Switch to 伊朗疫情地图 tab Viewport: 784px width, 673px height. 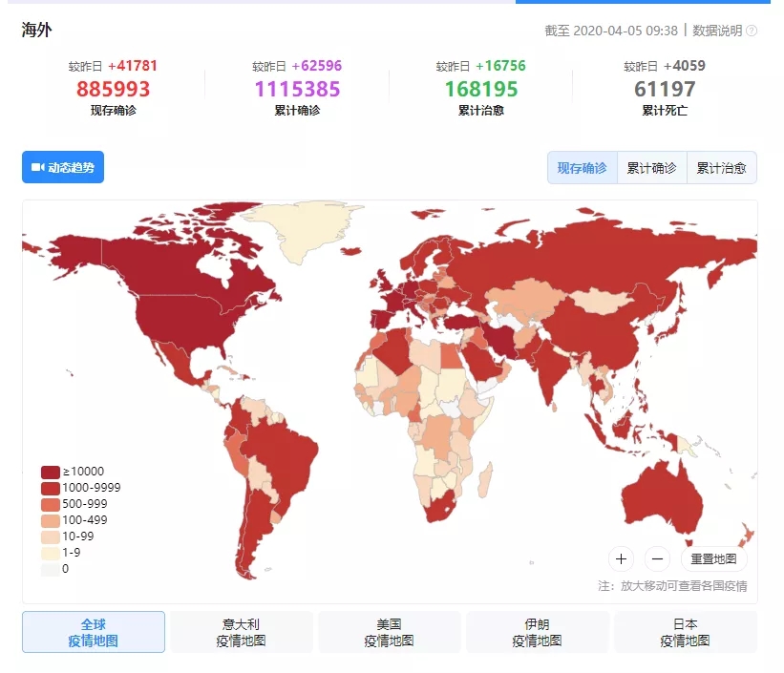(537, 632)
